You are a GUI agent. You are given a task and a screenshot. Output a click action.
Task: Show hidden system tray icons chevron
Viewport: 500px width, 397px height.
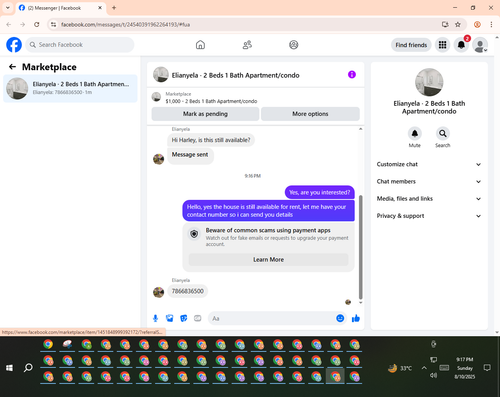pyautogui.click(x=424, y=368)
